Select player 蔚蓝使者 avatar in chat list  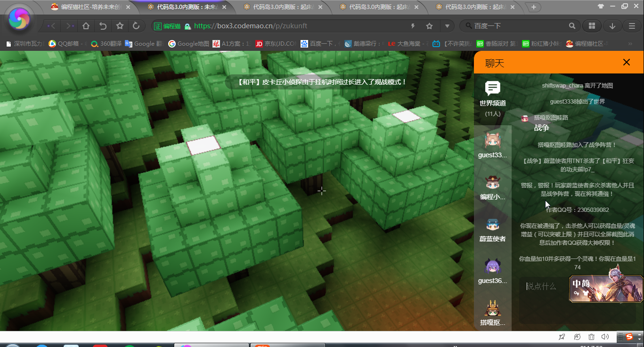[493, 225]
